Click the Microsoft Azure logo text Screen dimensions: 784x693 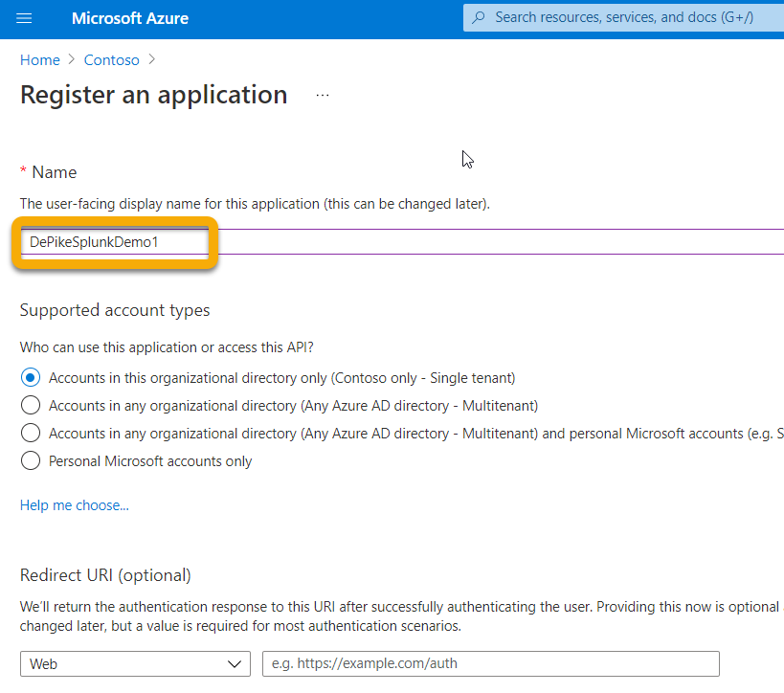(x=130, y=18)
